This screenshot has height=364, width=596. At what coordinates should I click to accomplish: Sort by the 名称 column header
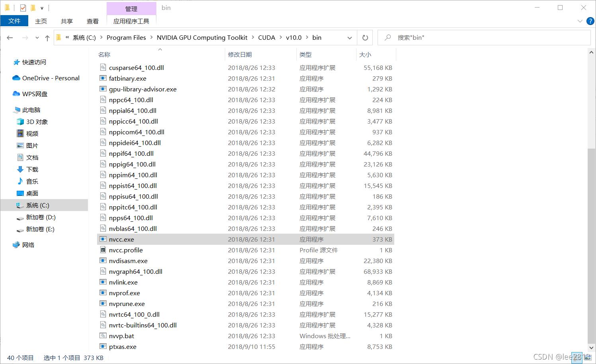104,54
